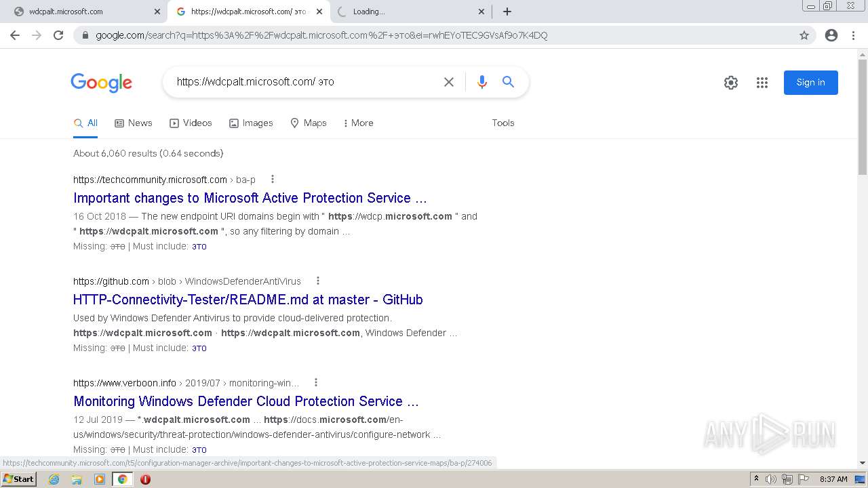Open the HTTP-Connectivity-Tester README GitHub result
The image size is (868, 488).
pyautogui.click(x=248, y=300)
